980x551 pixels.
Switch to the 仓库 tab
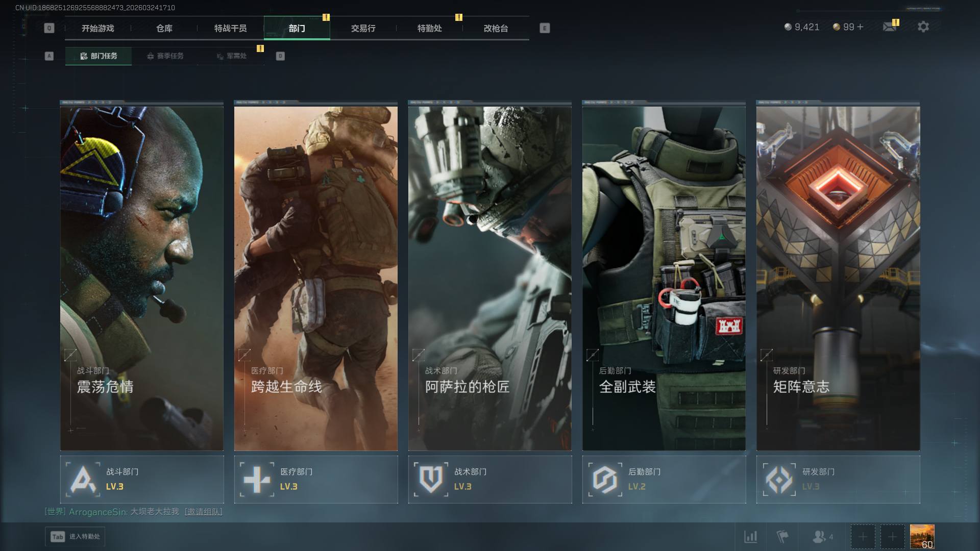164,29
